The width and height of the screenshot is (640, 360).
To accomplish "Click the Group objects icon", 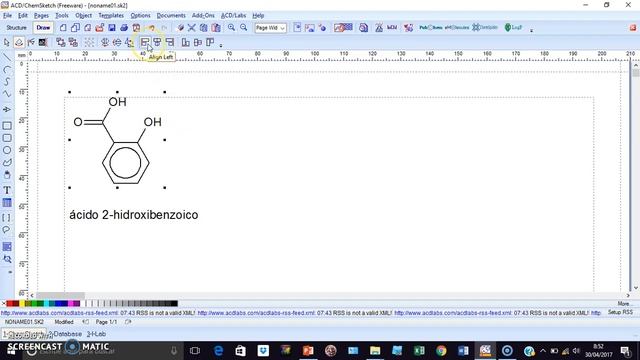I will click(61, 42).
